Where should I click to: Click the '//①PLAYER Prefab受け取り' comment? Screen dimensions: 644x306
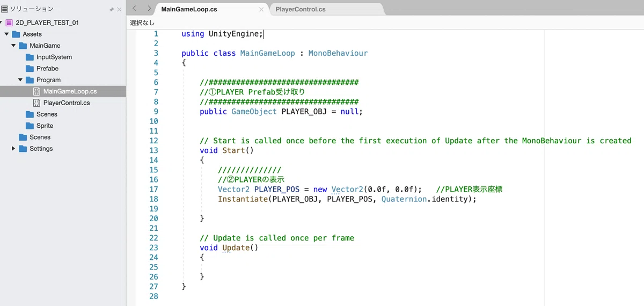click(252, 92)
